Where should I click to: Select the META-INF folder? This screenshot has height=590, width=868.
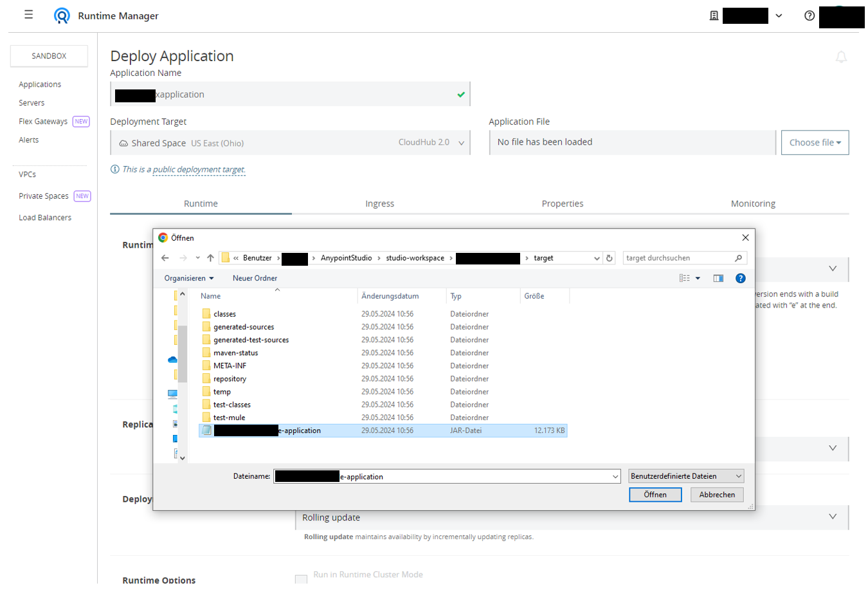[230, 365]
